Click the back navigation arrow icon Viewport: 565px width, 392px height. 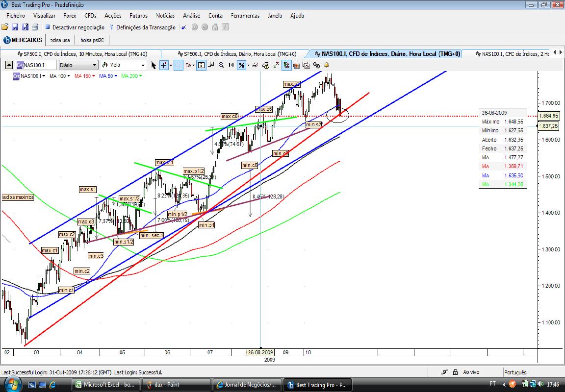(x=195, y=27)
